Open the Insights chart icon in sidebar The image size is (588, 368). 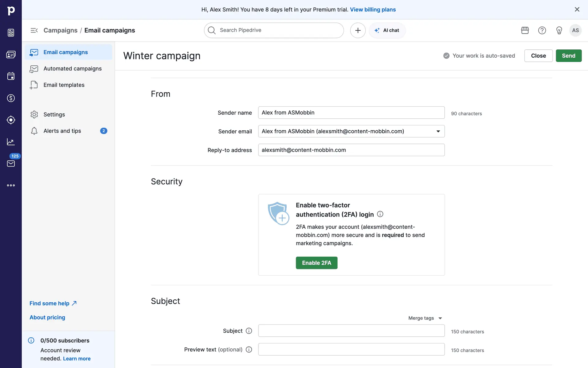(x=11, y=142)
